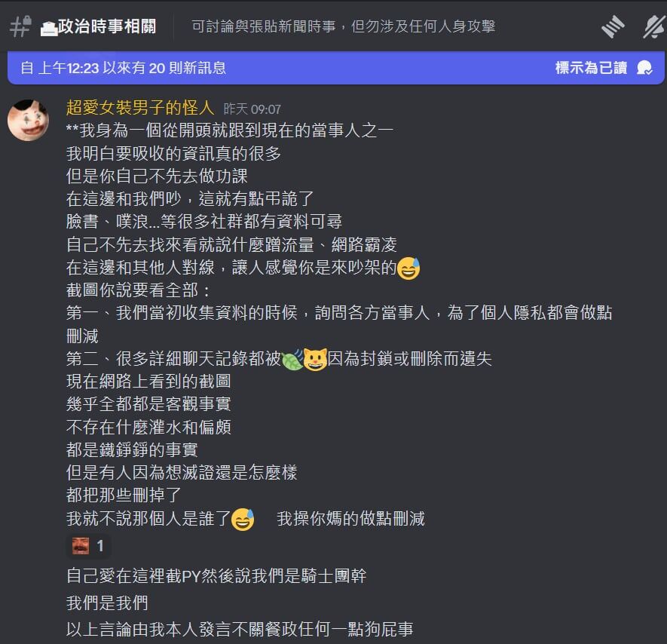Viewport: 667px width, 644px height.
Task: Toggle the emoji reaction with count 1
Action: [88, 546]
